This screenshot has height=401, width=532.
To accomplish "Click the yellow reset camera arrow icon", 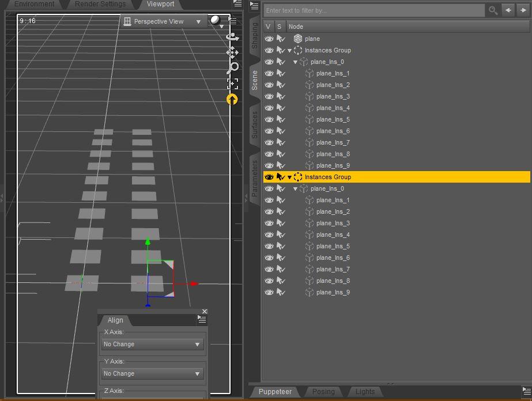I will 232,100.
